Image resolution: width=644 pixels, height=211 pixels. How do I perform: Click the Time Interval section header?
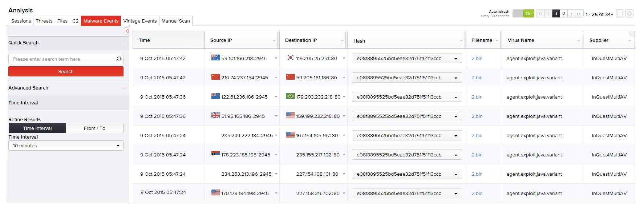pos(68,103)
